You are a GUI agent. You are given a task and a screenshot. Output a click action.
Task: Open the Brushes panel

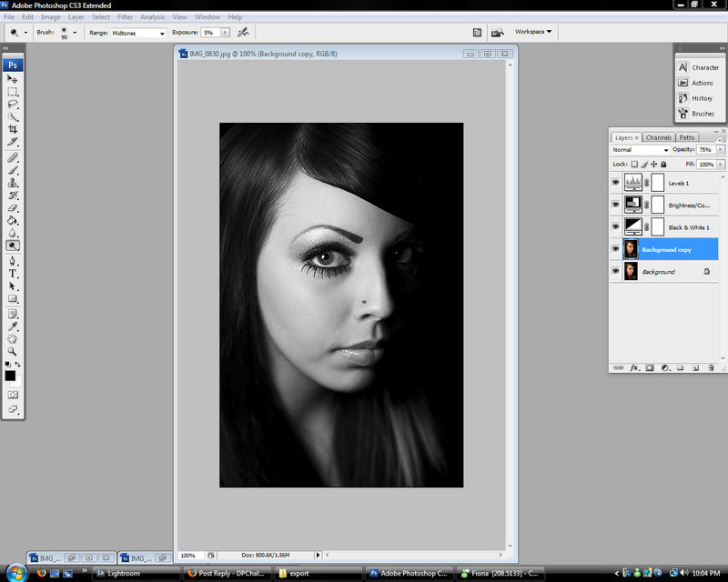pyautogui.click(x=696, y=114)
